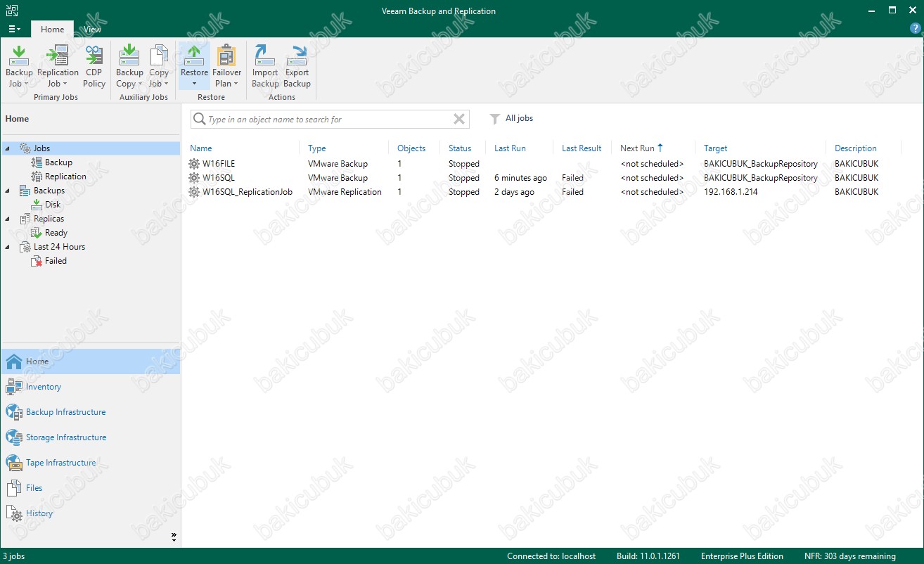Click the Inventory pane icon
The width and height of the screenshot is (924, 564).
(14, 387)
